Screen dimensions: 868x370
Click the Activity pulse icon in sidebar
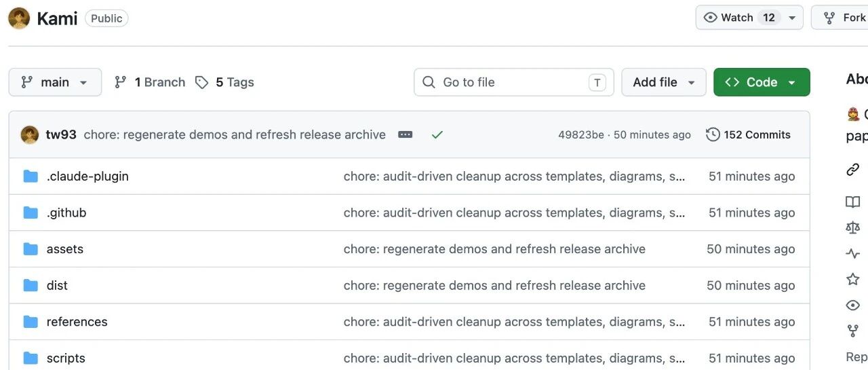(x=853, y=254)
